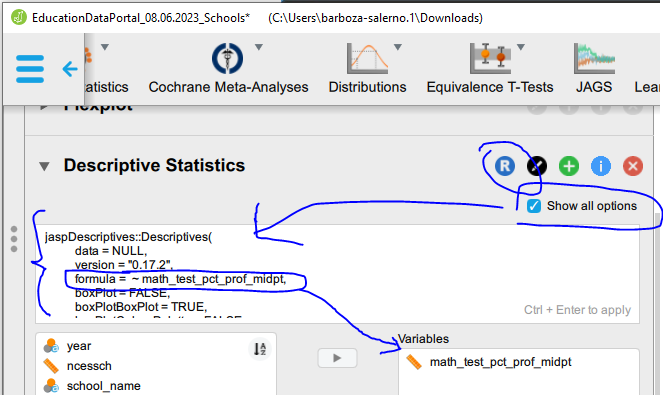Image resolution: width=663 pixels, height=395 pixels.
Task: Remove analysis with red X icon
Action: click(x=633, y=166)
